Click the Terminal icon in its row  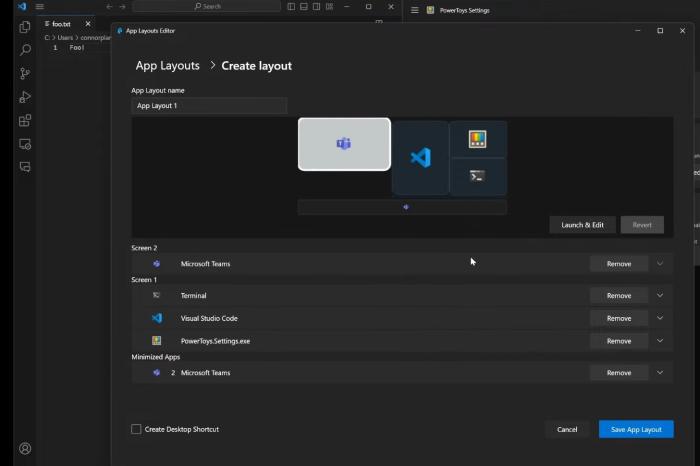click(156, 295)
